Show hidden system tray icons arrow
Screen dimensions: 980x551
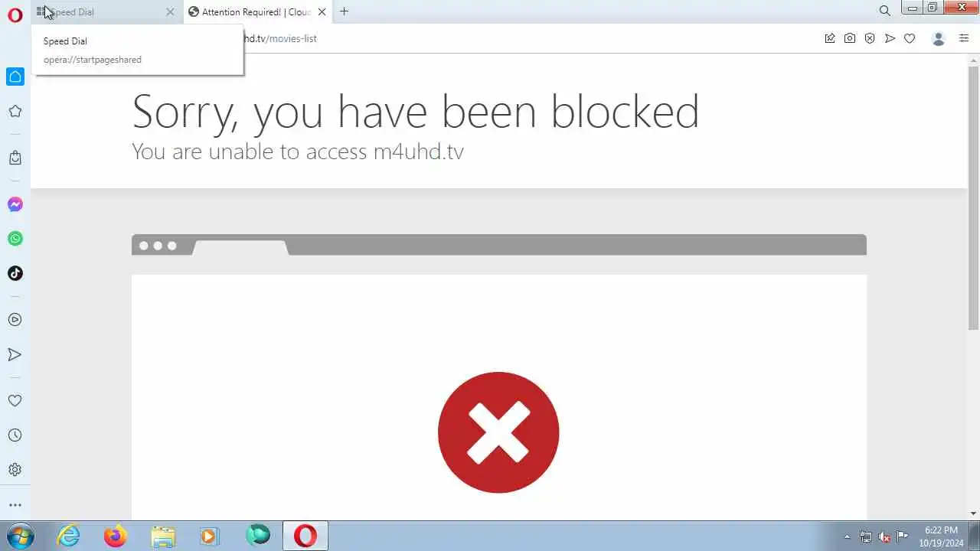847,536
